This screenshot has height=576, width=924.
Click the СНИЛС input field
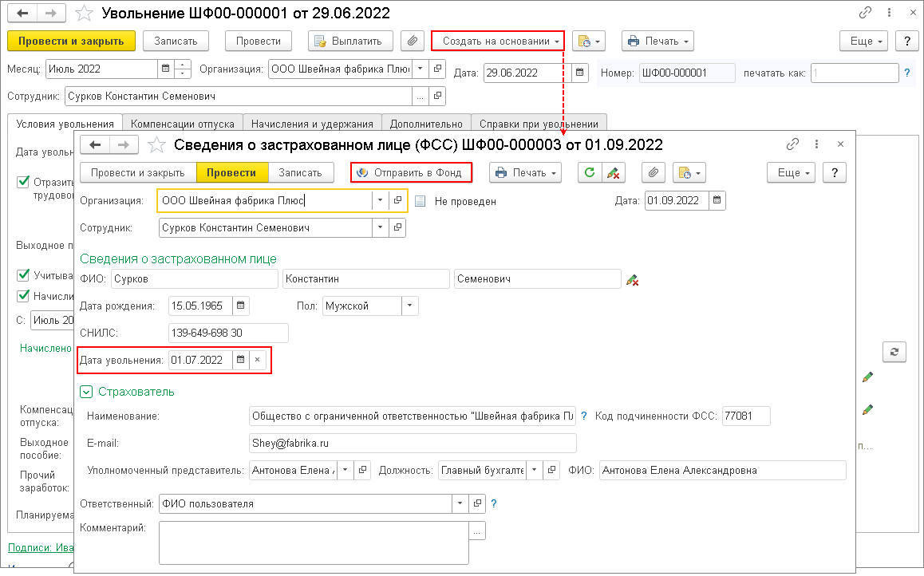[228, 333]
